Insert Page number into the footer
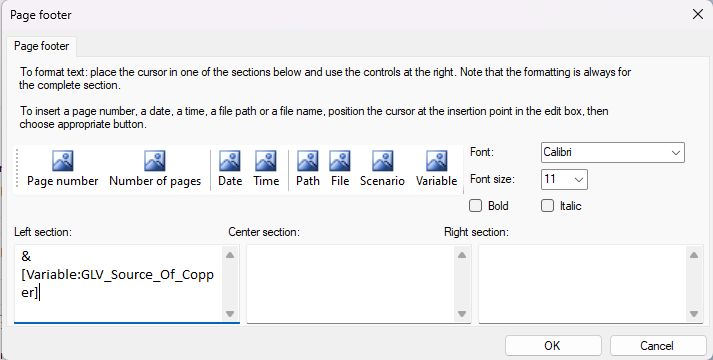Viewport: 713px width, 360px height. click(x=63, y=169)
